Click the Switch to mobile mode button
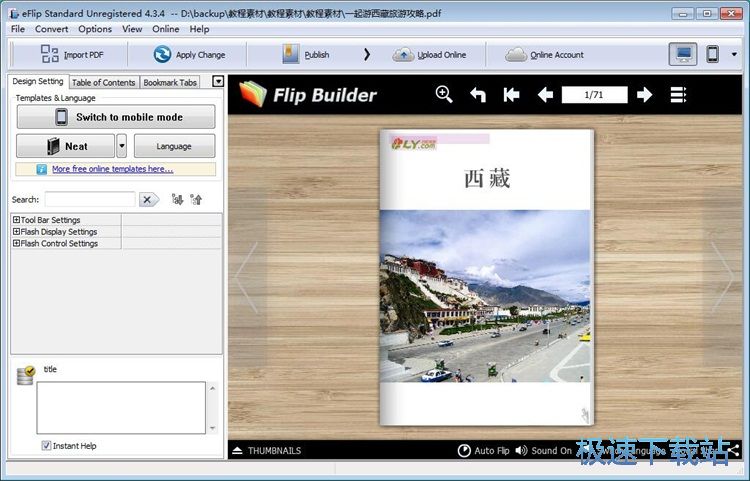The width and height of the screenshot is (750, 481). coord(115,117)
